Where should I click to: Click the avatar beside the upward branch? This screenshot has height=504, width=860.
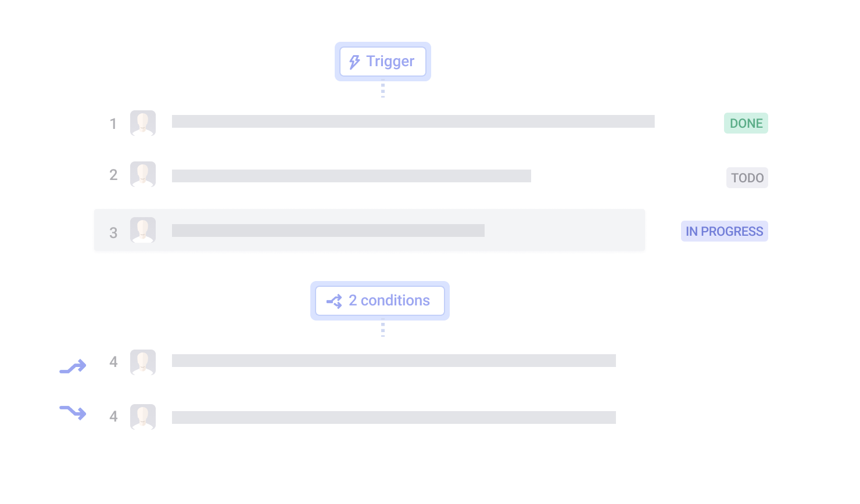pos(143,362)
